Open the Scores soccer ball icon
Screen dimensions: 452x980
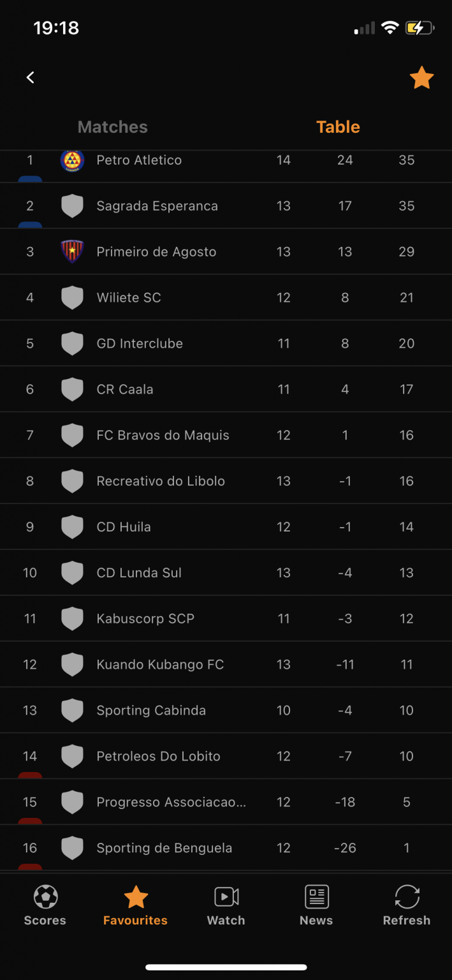tap(45, 897)
